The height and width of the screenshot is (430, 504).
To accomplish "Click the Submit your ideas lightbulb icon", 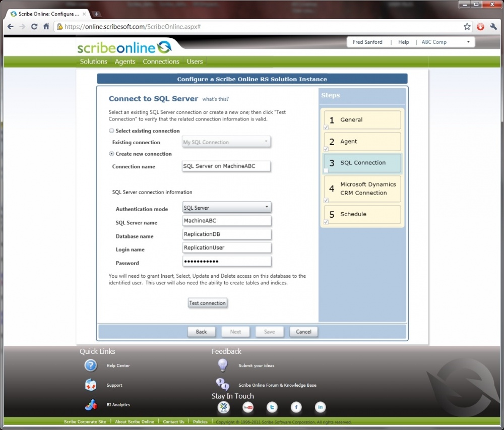I will click(x=222, y=365).
